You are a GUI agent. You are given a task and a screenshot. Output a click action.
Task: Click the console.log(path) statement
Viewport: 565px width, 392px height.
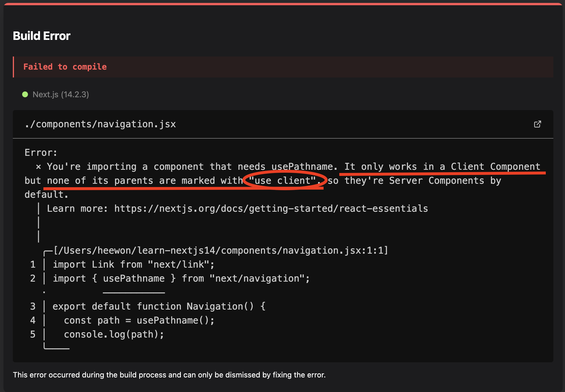pyautogui.click(x=114, y=334)
